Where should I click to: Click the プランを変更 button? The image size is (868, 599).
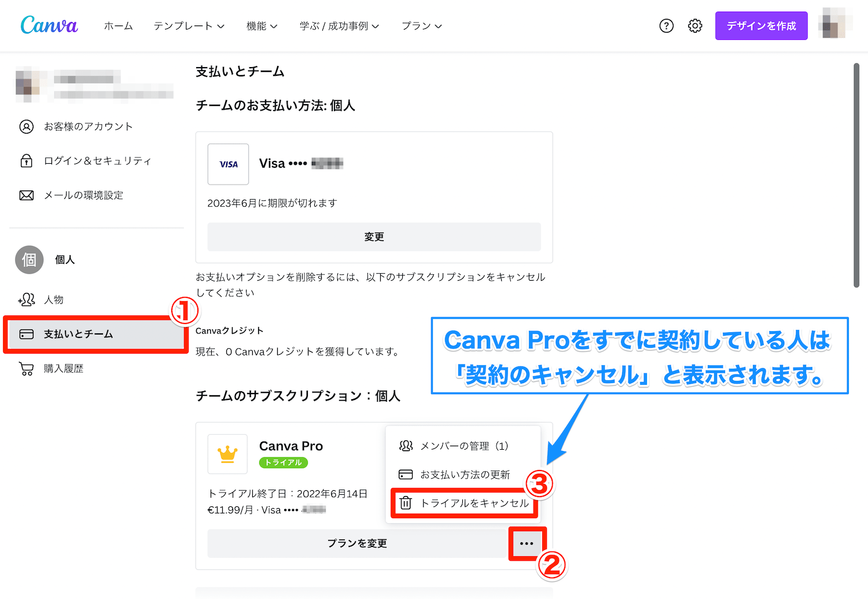click(357, 543)
